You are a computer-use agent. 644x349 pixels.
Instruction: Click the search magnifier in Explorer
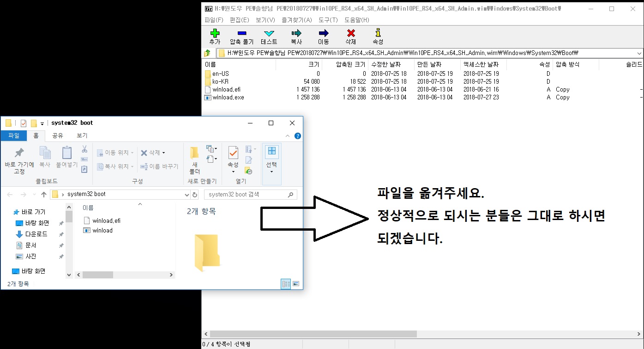pyautogui.click(x=290, y=195)
